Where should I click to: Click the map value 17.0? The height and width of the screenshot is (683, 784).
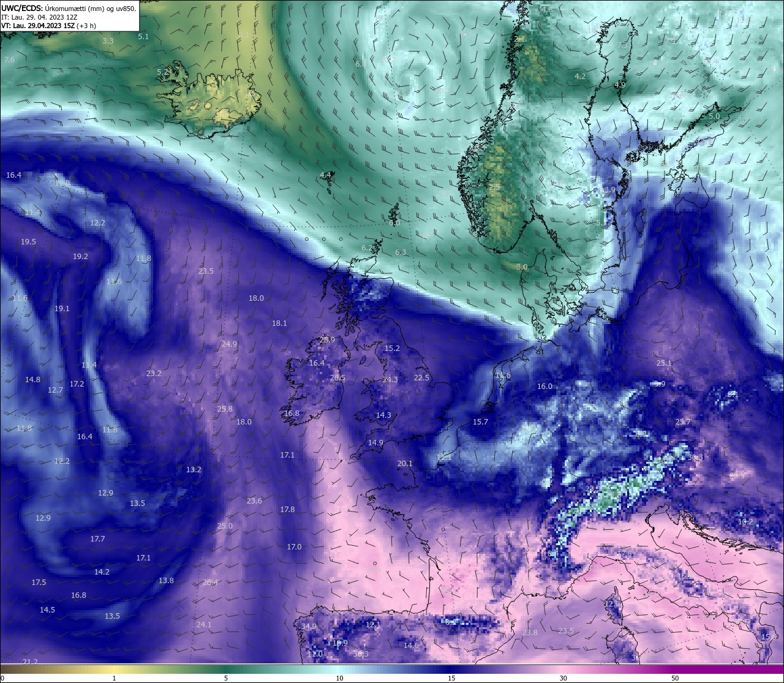(x=294, y=547)
